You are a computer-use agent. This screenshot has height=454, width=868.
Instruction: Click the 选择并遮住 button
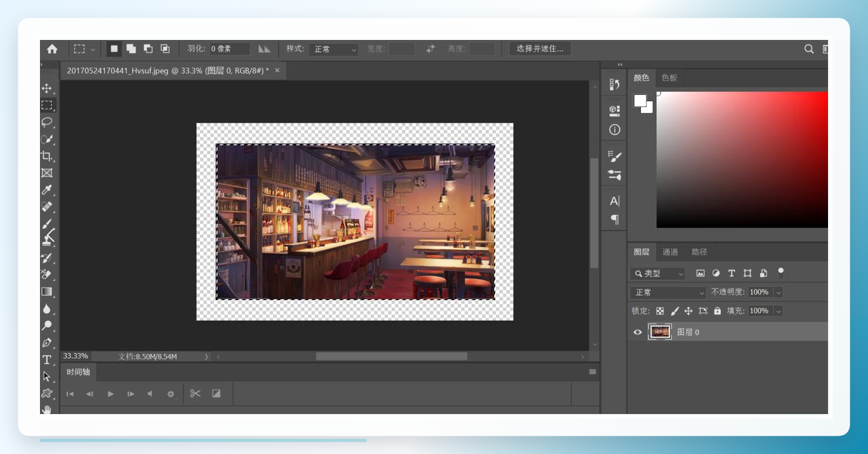pos(540,49)
